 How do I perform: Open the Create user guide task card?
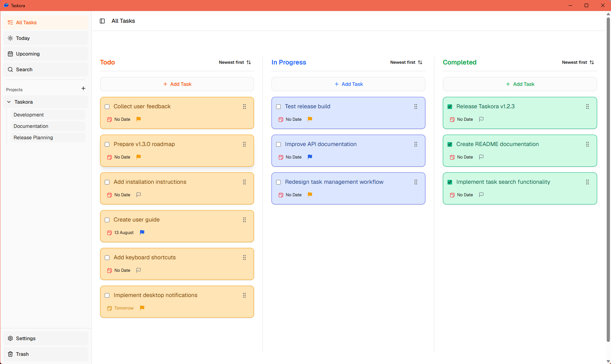[x=177, y=226]
